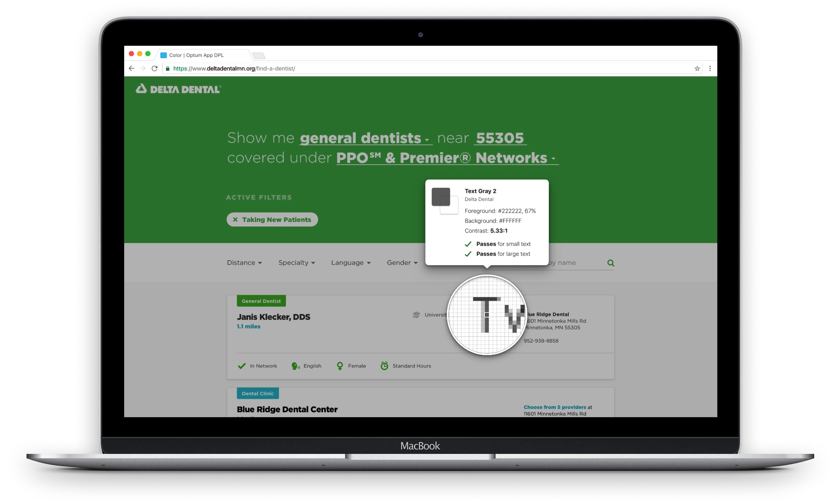Click Choose from 5 providers link
836x504 pixels.
coord(555,407)
